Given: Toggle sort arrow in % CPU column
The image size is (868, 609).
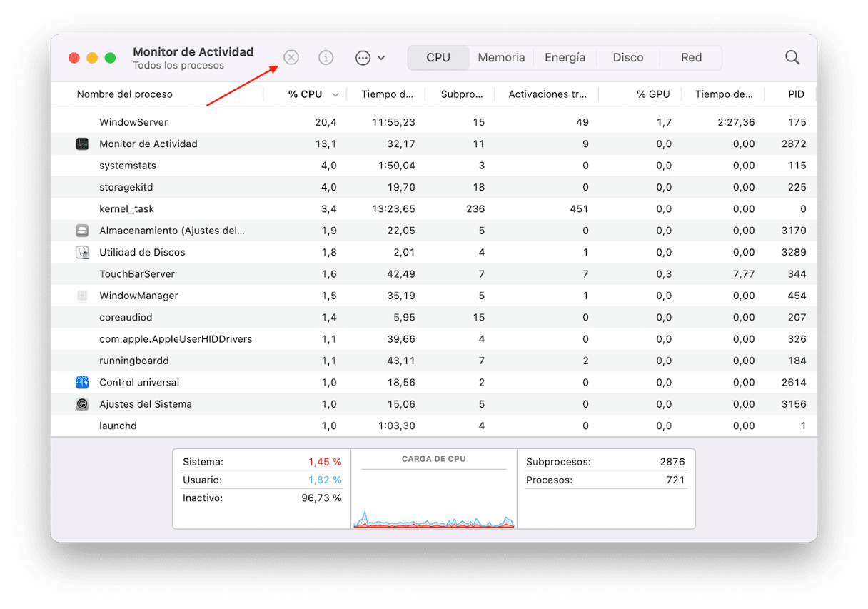Looking at the screenshot, I should coord(335,94).
